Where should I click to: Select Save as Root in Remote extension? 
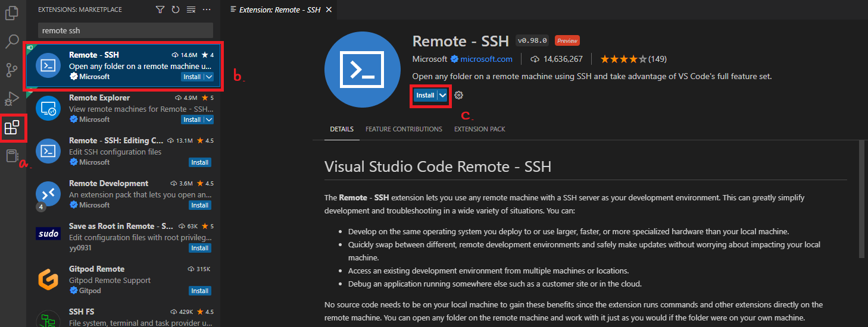(x=123, y=237)
